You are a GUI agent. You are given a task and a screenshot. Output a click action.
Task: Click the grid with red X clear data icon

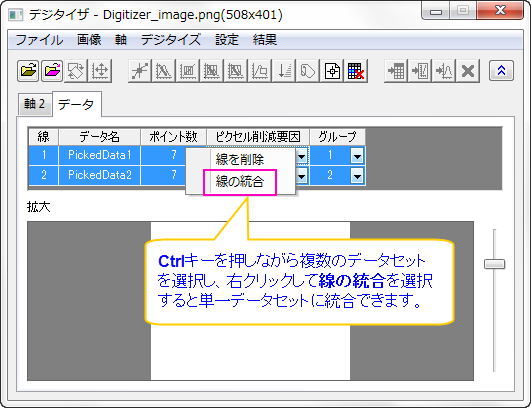pyautogui.click(x=356, y=71)
